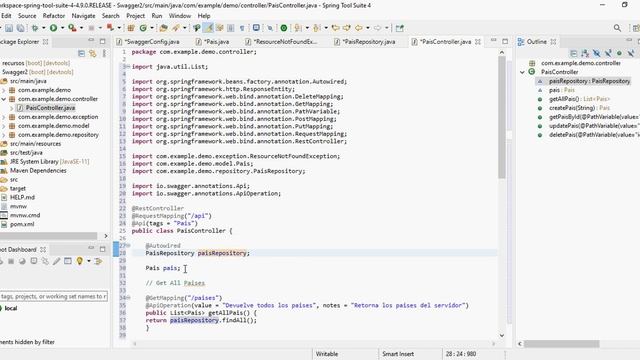Click the green Spring Boot toolbar icon
This screenshot has height=360, width=640.
[x=284, y=28]
